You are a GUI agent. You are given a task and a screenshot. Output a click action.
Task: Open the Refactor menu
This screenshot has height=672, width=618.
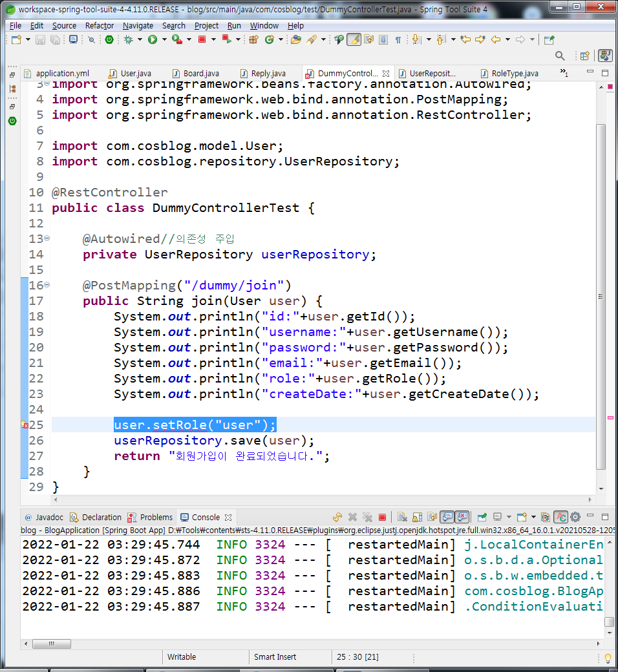coord(100,26)
